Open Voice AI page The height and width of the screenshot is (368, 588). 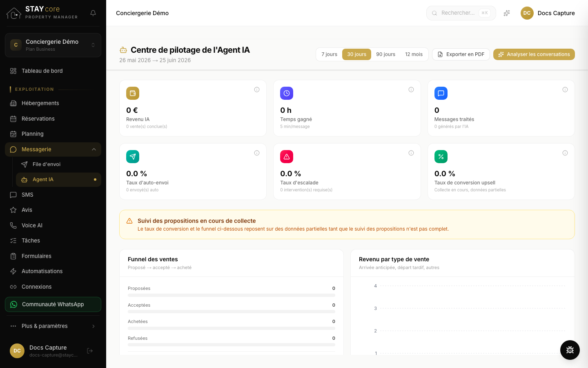coord(53,225)
